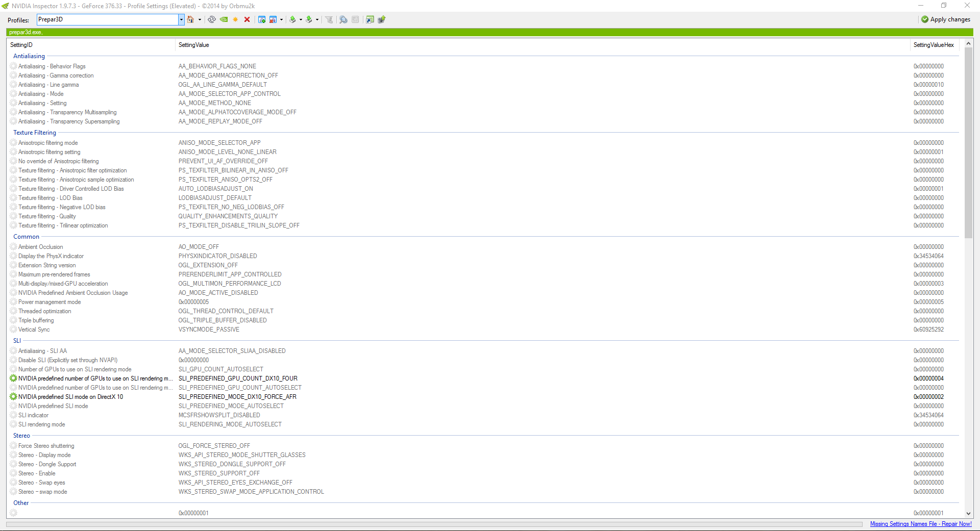Viewport: 980px width, 531px height.
Task: Select the SLI rendering mode row
Action: [484, 424]
